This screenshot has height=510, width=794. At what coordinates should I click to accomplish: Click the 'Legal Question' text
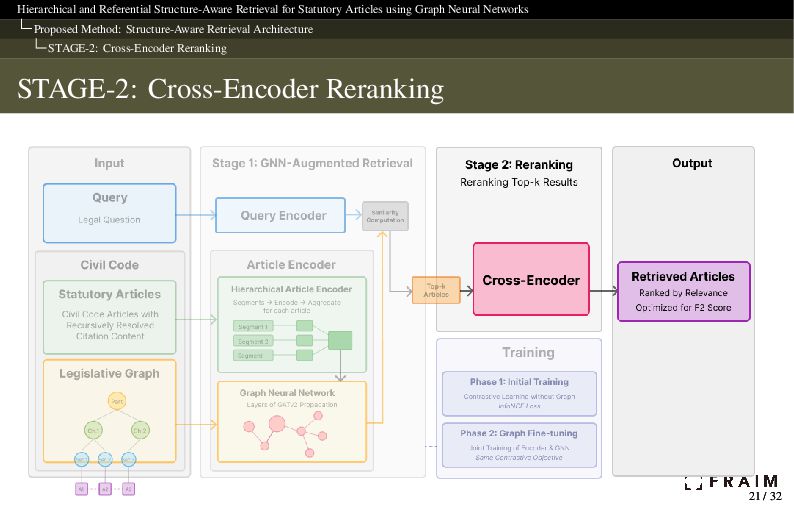coord(109,220)
